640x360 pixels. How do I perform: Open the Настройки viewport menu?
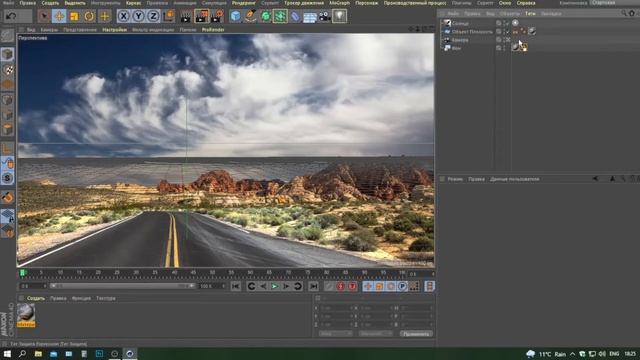pos(114,30)
